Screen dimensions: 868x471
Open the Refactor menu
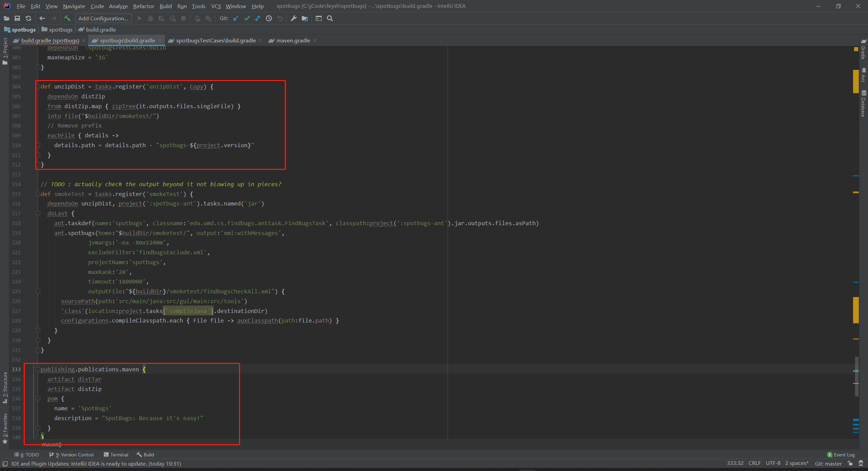pos(143,6)
